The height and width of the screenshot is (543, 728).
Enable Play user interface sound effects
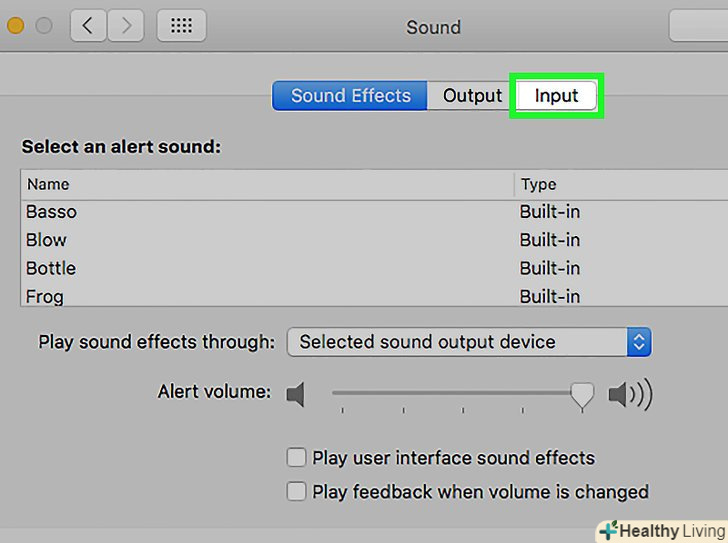(x=296, y=458)
